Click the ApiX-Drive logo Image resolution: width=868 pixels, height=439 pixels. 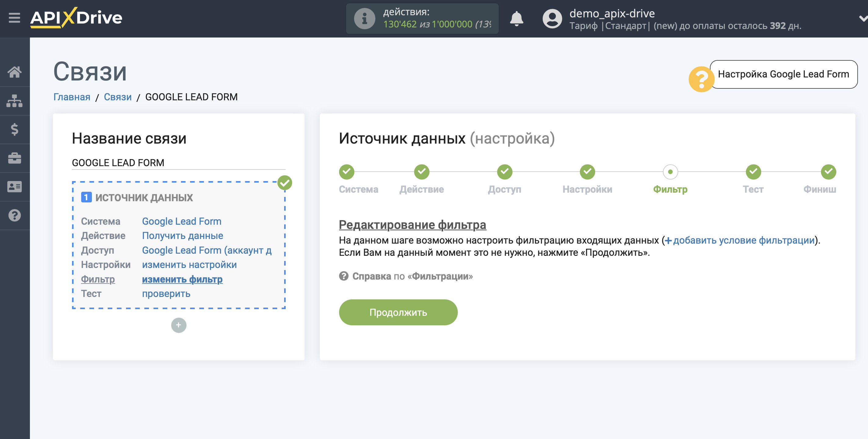[x=76, y=17]
